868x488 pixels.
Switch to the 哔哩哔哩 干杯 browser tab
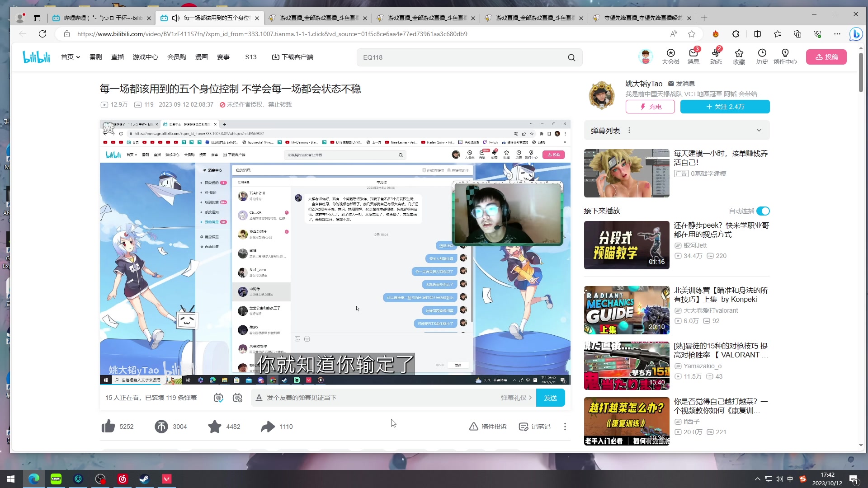click(x=101, y=18)
